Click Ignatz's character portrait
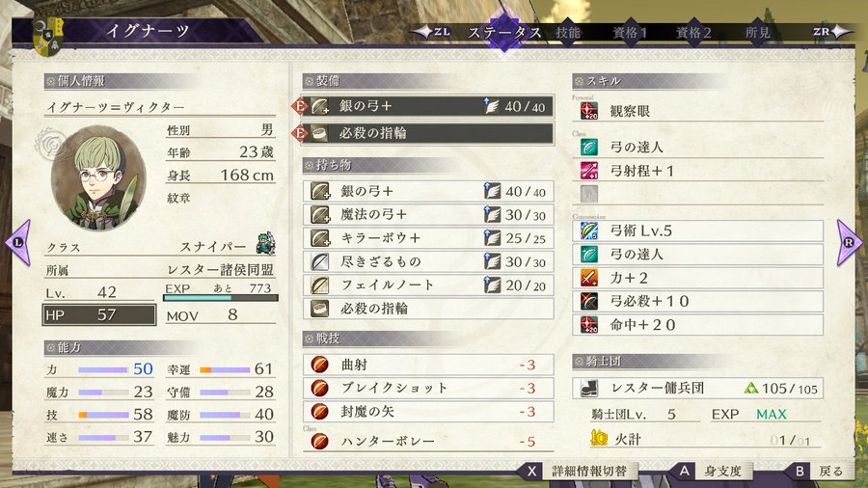Screen dimensions: 868x488 98,177
